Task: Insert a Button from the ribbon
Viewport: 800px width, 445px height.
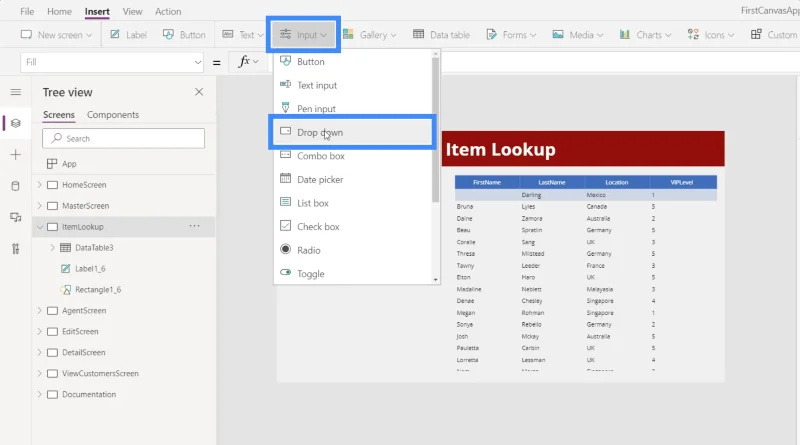Action: (x=184, y=35)
